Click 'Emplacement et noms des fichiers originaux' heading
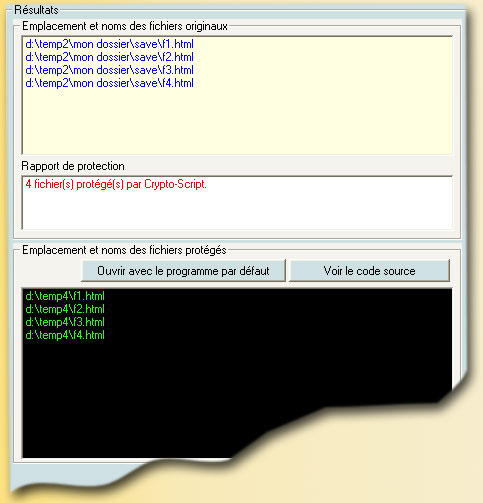The width and height of the screenshot is (483, 503). point(125,26)
